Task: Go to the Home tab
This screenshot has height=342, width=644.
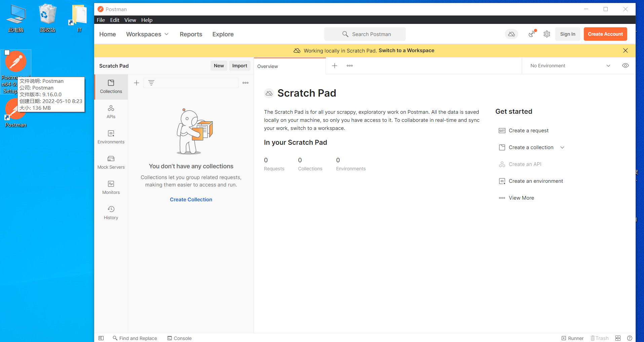Action: pyautogui.click(x=108, y=34)
